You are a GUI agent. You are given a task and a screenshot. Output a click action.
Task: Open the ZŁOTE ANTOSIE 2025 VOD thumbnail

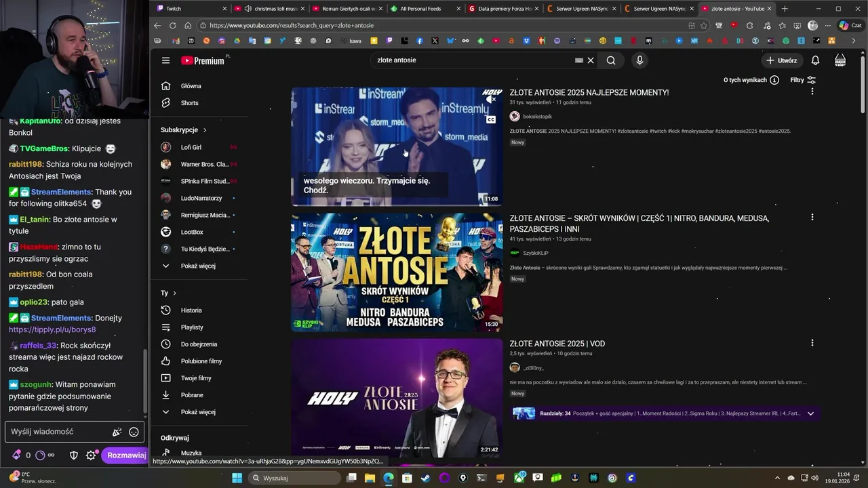(x=397, y=397)
